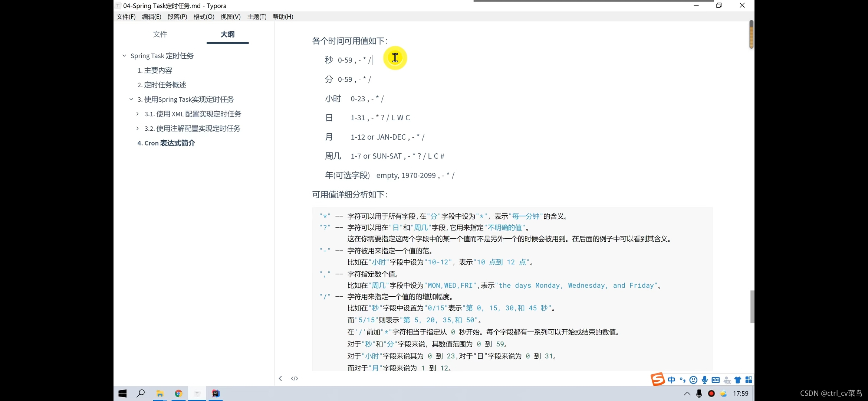Expand 3.1 使用 XML 配置 outline item
868x401 pixels.
[x=138, y=114]
